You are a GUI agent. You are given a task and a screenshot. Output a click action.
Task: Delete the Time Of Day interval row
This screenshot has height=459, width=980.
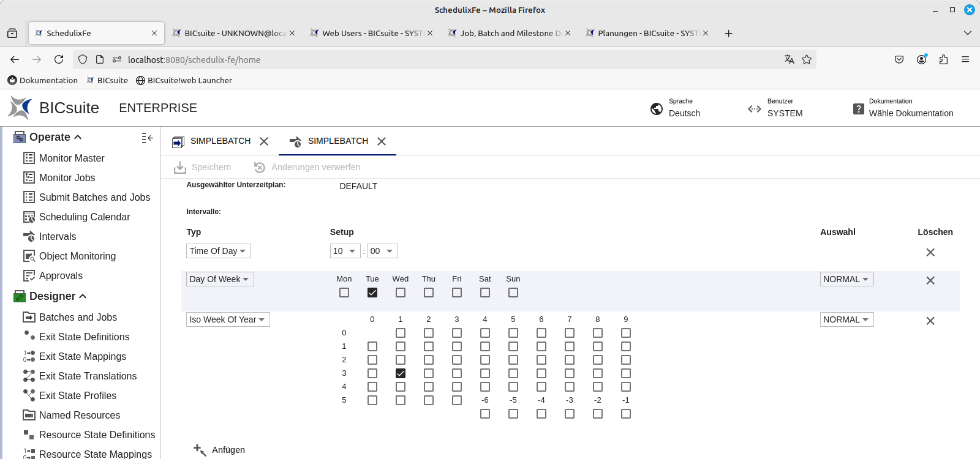[930, 252]
